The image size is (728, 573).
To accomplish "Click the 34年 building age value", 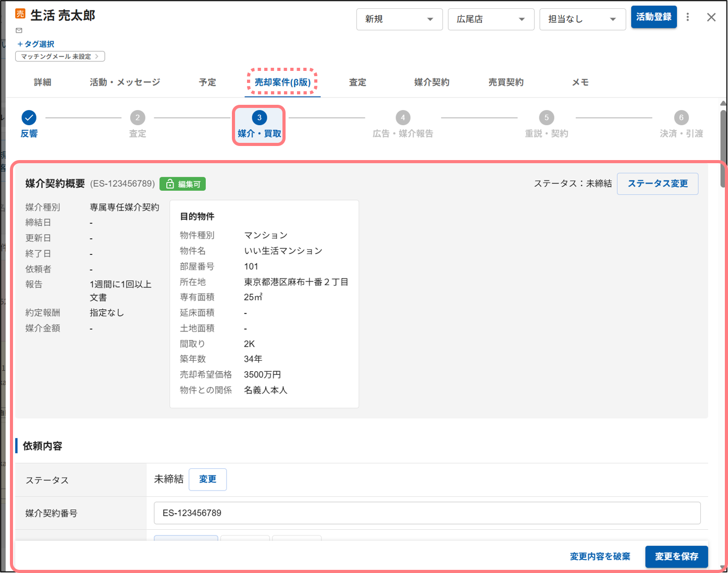I will pyautogui.click(x=253, y=359).
